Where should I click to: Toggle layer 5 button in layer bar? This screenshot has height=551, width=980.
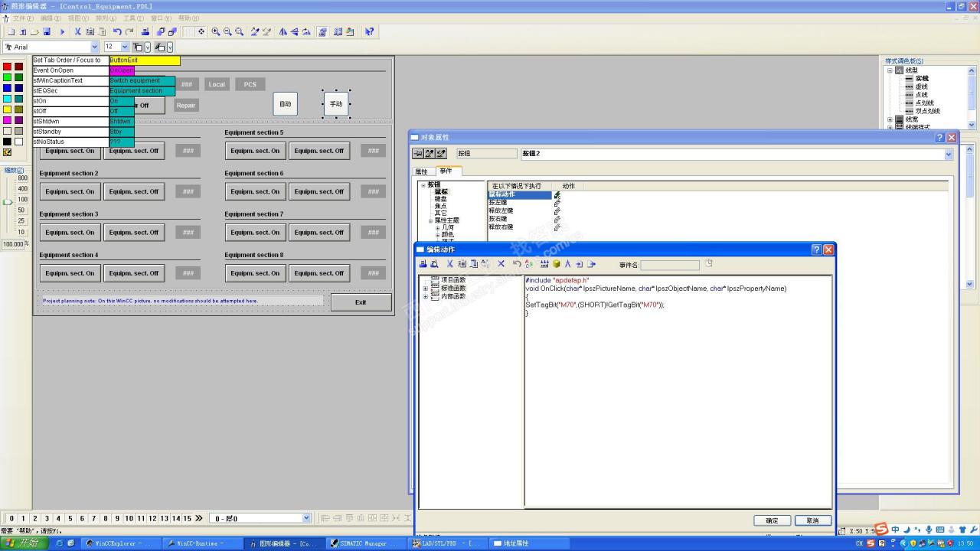pos(70,518)
